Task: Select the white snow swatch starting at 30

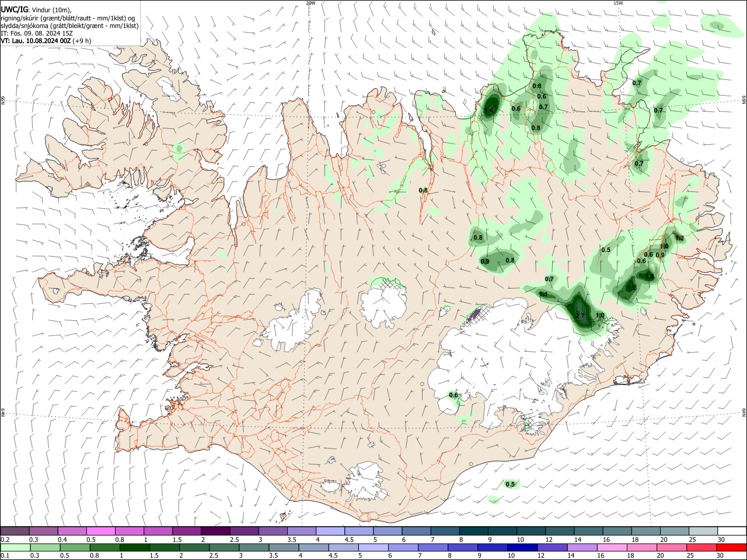Action: (x=731, y=531)
